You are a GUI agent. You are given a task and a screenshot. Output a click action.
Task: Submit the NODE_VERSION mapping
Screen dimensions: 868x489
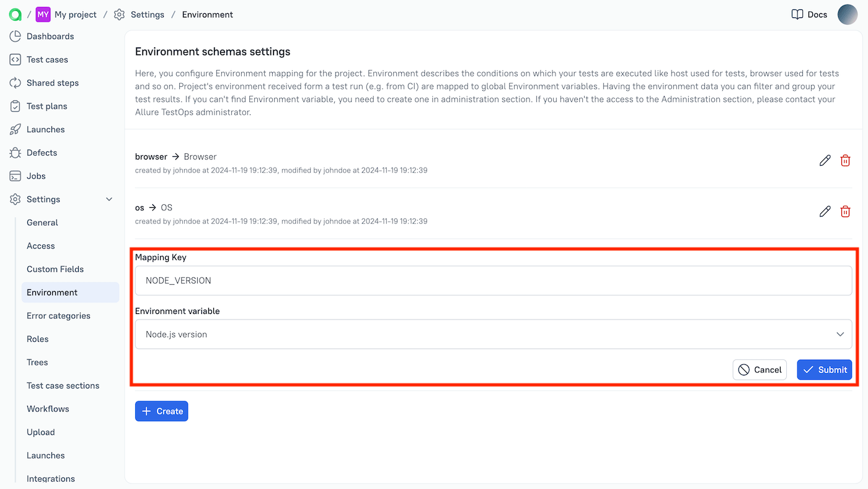coord(824,369)
